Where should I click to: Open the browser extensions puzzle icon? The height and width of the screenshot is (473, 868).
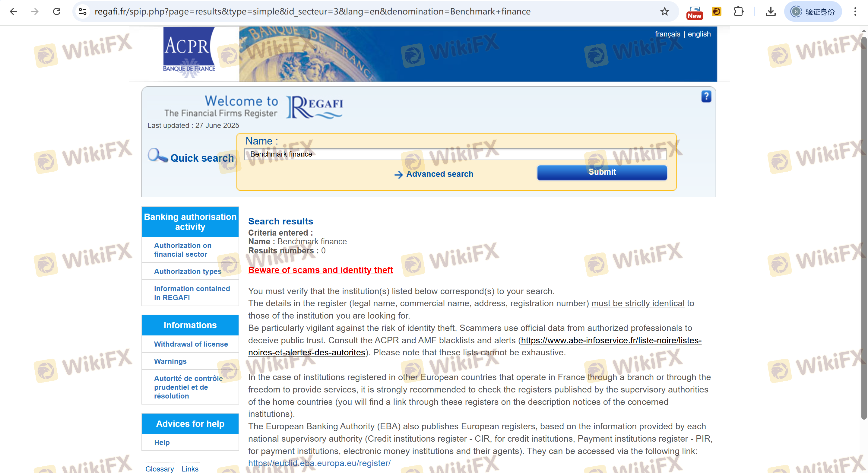tap(738, 11)
